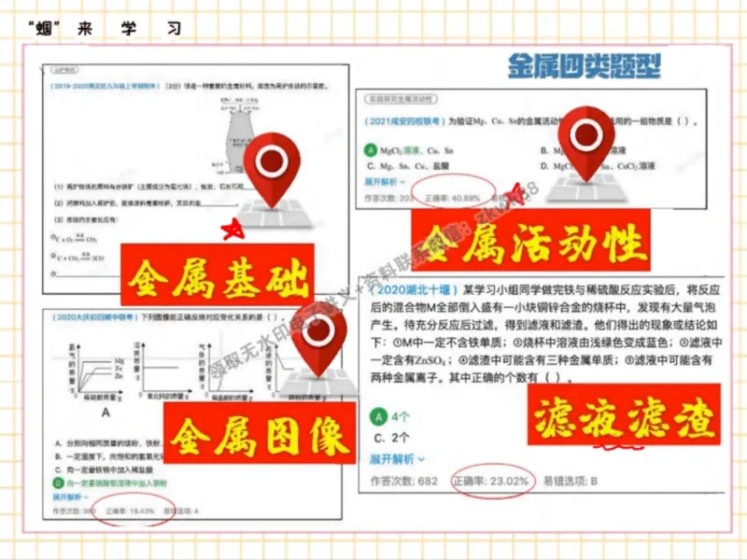Image resolution: width=747 pixels, height=560 pixels.
Task: Click the 作答次数: 682 stat
Action: click(404, 481)
